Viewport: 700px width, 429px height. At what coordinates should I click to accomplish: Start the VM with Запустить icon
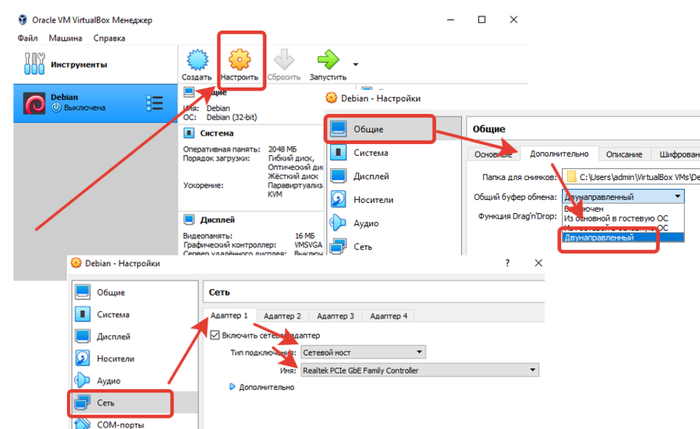click(328, 60)
